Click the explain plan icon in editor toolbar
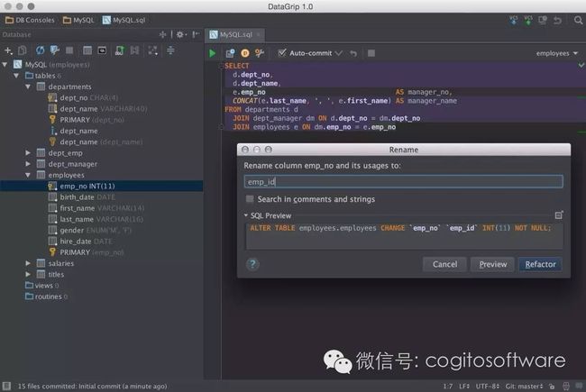 (230, 53)
